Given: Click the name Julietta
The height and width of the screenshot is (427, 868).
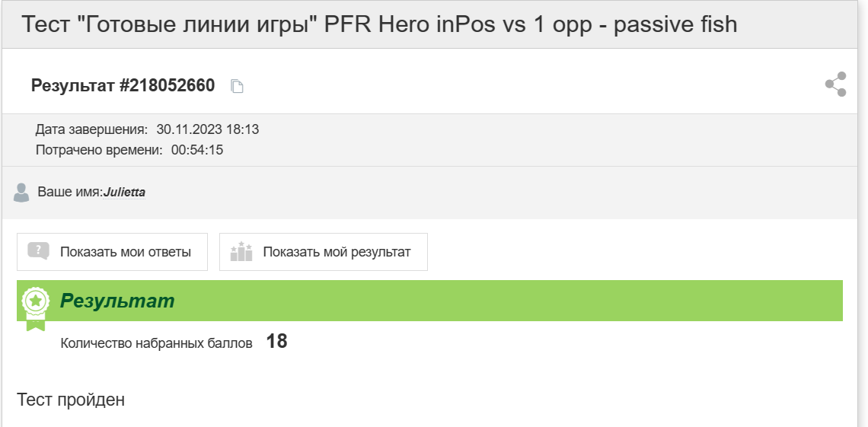Looking at the screenshot, I should click(x=124, y=193).
